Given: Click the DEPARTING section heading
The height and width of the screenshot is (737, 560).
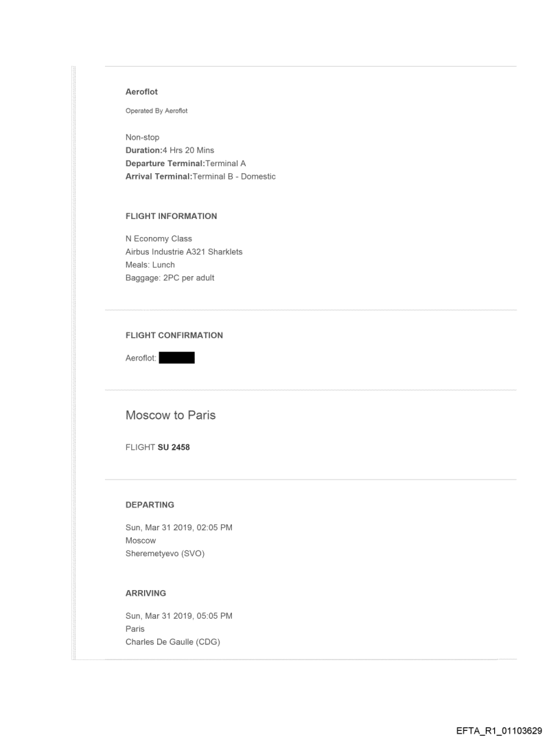Looking at the screenshot, I should [150, 505].
